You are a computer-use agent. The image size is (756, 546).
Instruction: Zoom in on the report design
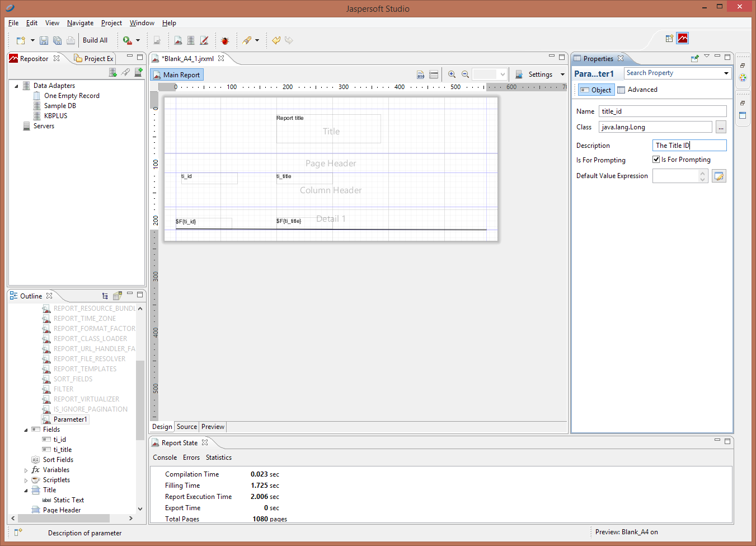pyautogui.click(x=452, y=74)
